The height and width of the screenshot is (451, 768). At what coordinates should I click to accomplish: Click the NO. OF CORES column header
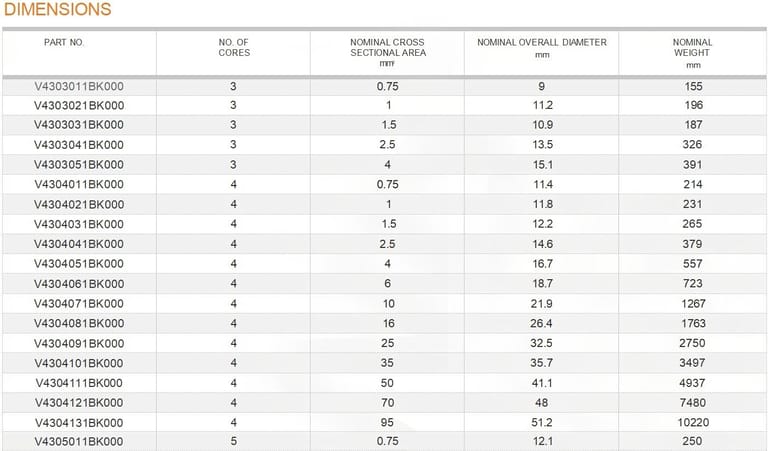(233, 47)
